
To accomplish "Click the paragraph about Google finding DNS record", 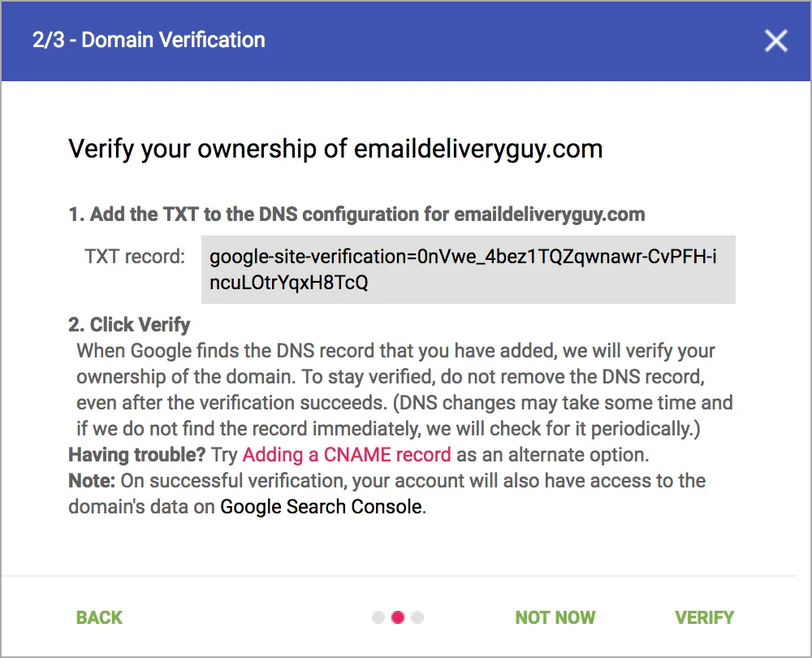I will click(x=404, y=390).
